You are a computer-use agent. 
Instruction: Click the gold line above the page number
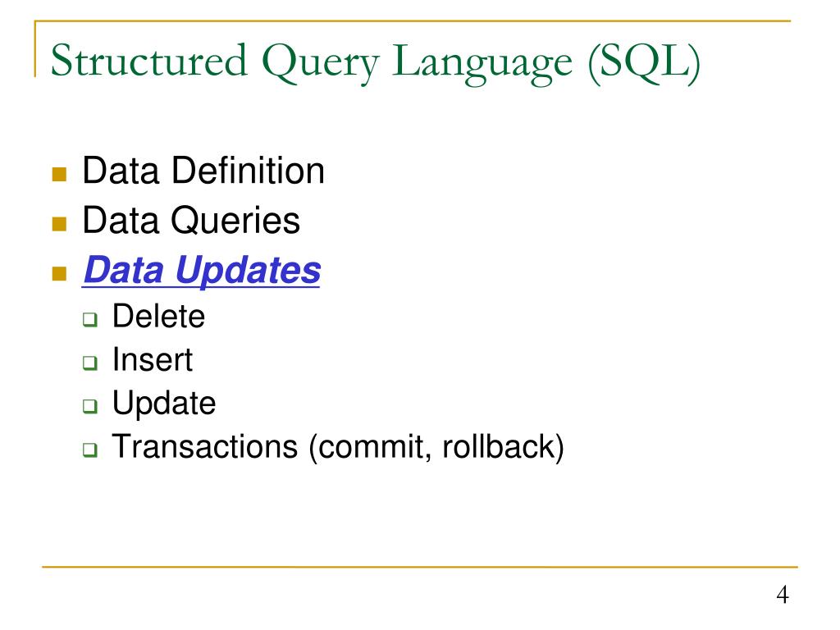click(420, 567)
